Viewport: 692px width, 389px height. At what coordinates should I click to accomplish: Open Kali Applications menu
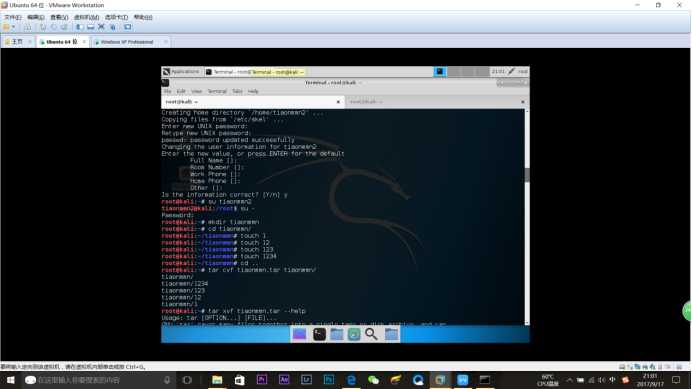pyautogui.click(x=181, y=72)
